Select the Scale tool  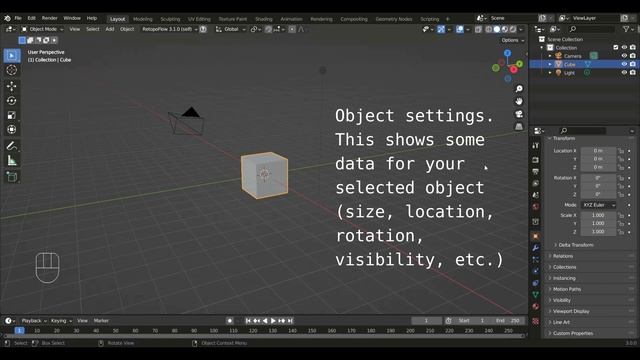point(12,115)
